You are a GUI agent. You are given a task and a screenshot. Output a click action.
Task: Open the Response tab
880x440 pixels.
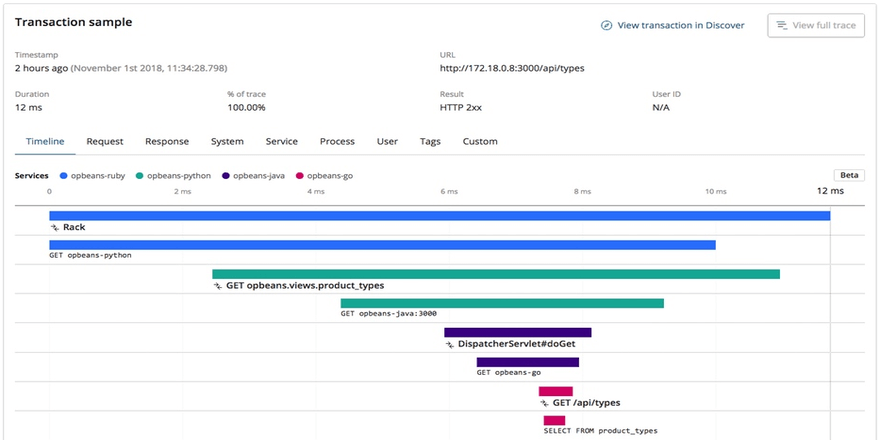point(167,142)
